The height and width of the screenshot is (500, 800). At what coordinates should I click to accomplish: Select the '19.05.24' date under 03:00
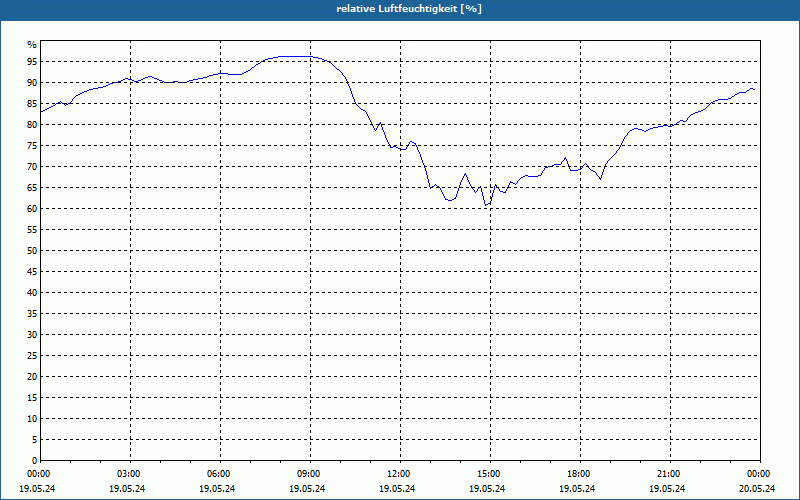coord(128,488)
